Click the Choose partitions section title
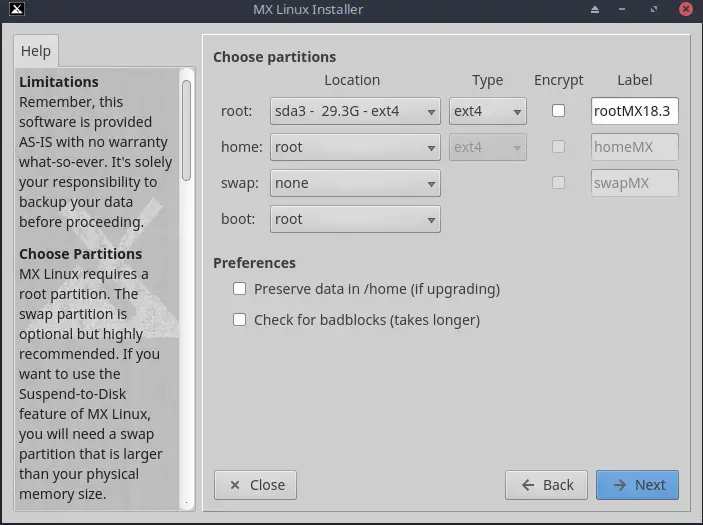The image size is (703, 525). tap(274, 57)
